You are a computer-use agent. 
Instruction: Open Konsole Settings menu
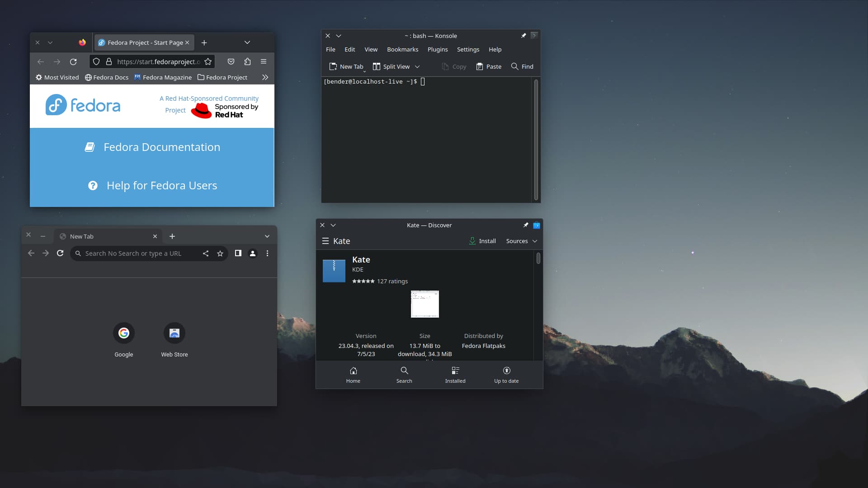468,49
